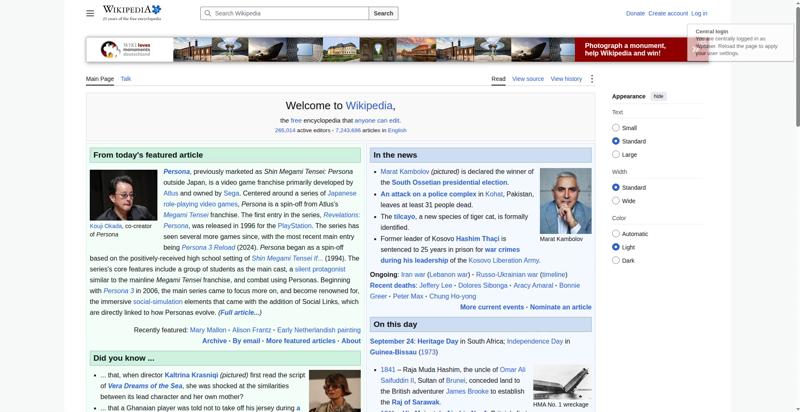Click More featured articles link
Screen dimensions: 800x412
[301, 341]
